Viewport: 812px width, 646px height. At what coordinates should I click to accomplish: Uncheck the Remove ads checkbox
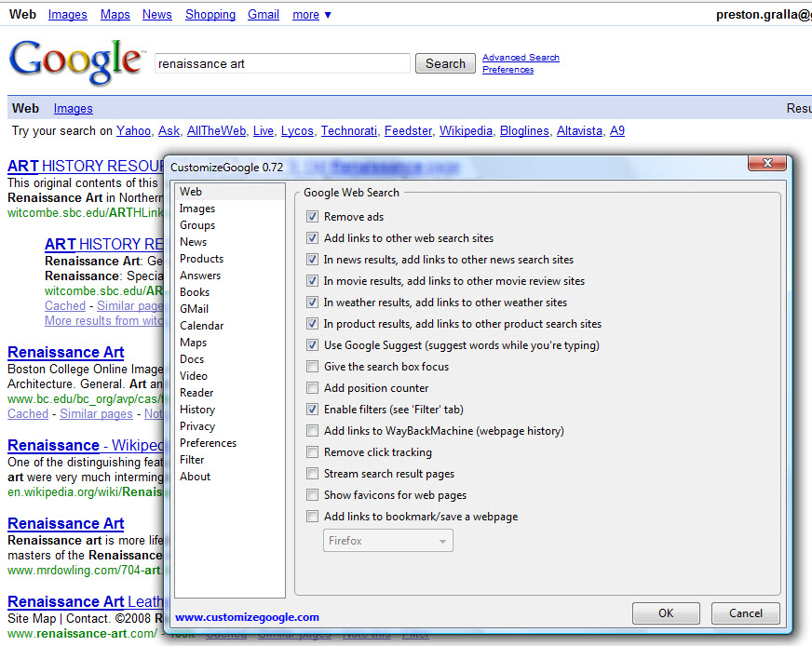pyautogui.click(x=312, y=217)
